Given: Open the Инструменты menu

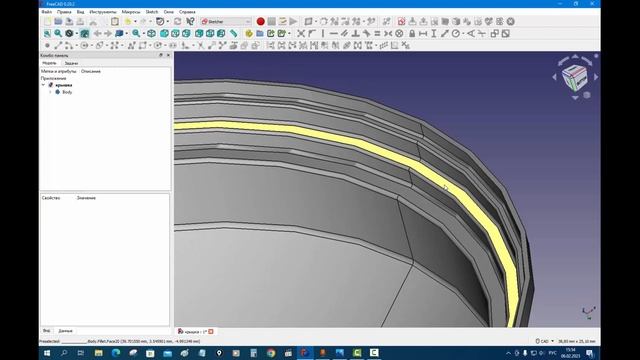Looking at the screenshot, I should (103, 12).
